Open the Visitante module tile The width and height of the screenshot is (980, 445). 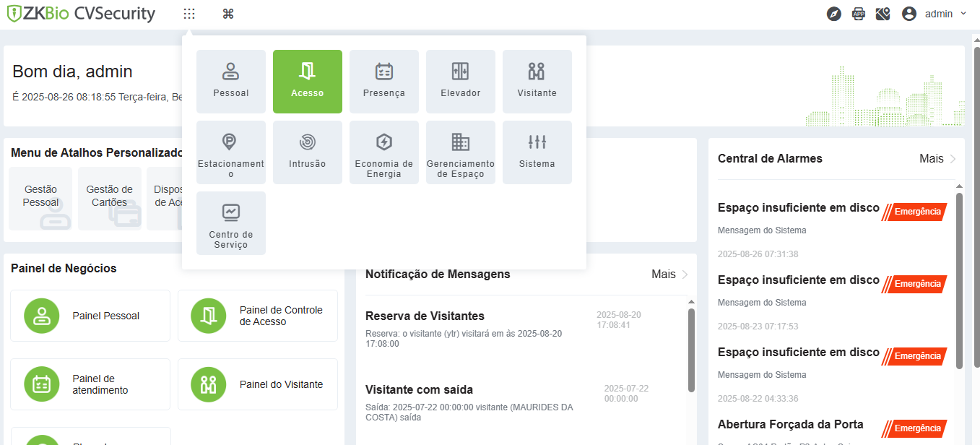click(537, 82)
